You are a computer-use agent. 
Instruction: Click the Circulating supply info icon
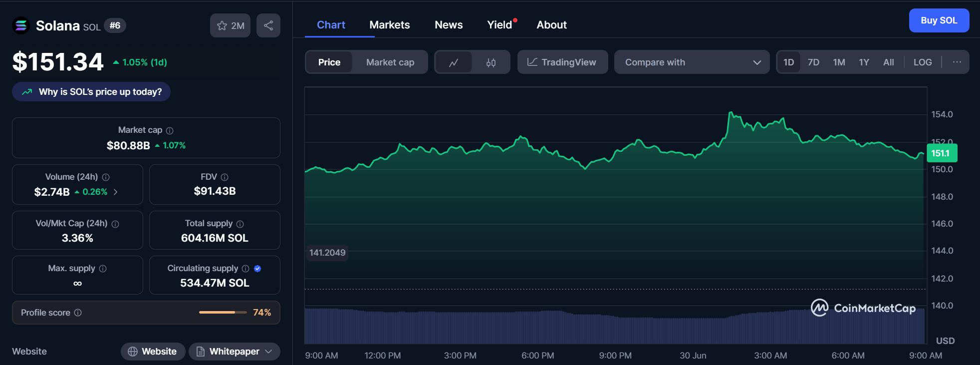coord(245,269)
